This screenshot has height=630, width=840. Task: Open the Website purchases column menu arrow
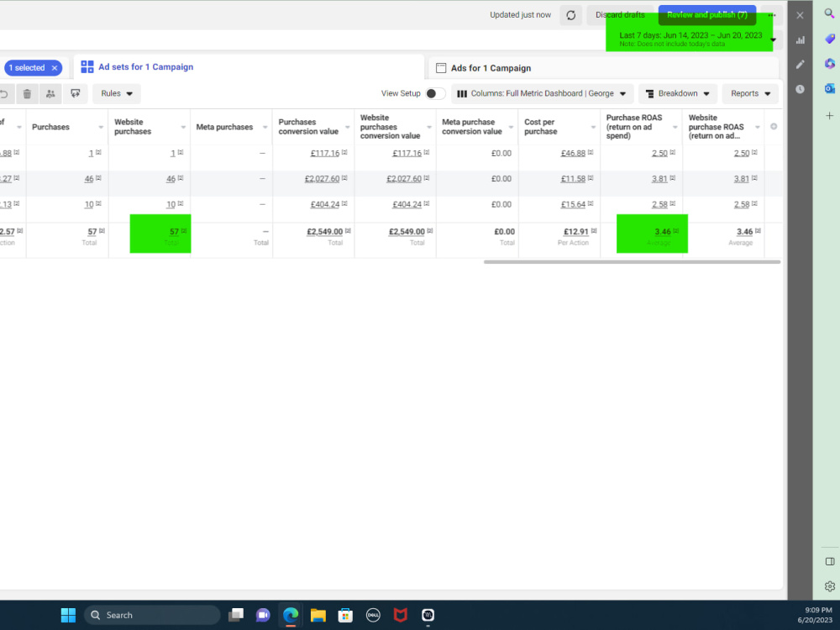(x=183, y=127)
